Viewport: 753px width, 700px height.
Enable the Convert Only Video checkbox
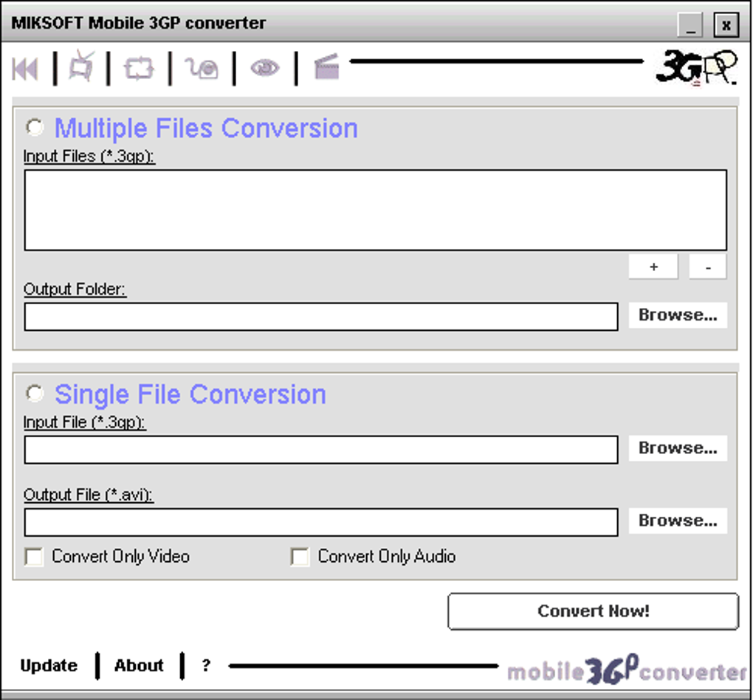(x=34, y=557)
